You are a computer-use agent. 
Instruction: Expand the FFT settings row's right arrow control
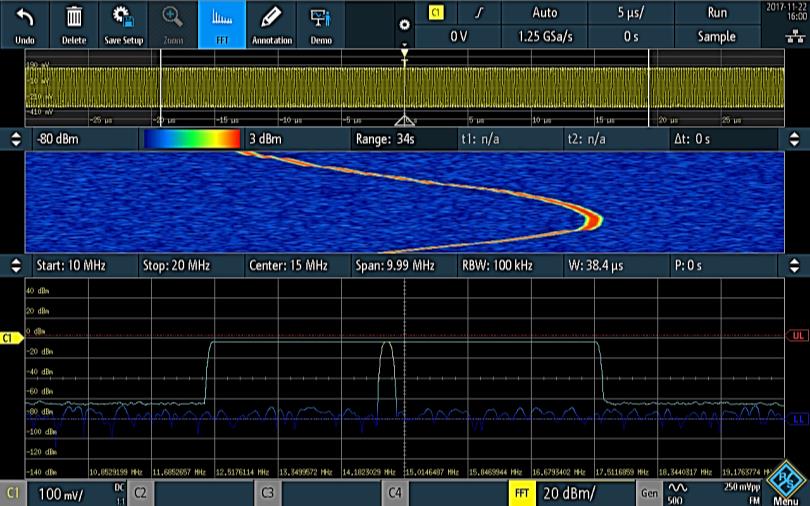795,266
